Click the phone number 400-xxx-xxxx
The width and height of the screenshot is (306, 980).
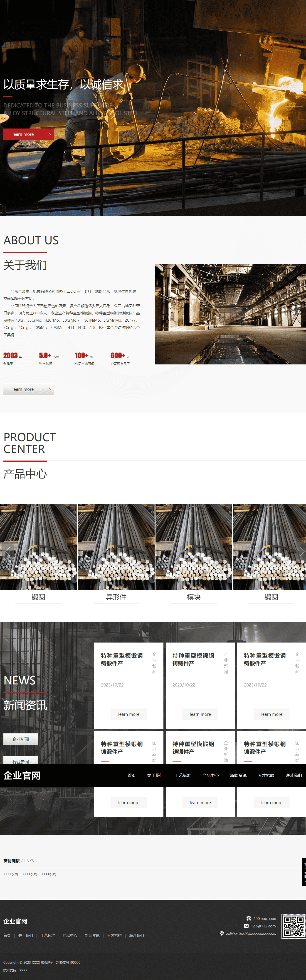tap(264, 918)
